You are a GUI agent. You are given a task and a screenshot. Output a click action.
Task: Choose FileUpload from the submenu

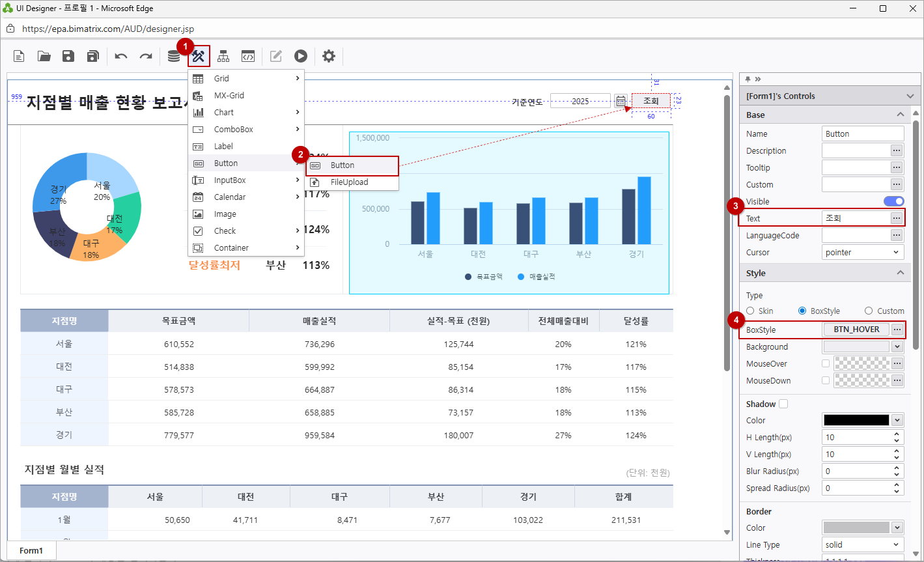349,182
